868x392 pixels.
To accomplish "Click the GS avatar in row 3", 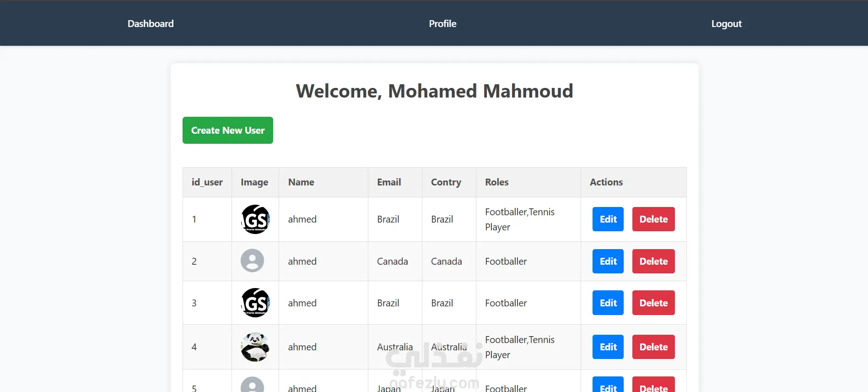I will 255,303.
